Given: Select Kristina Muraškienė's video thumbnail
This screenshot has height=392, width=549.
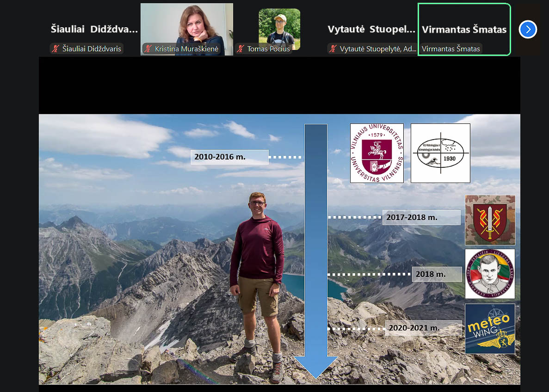Looking at the screenshot, I should [x=187, y=25].
